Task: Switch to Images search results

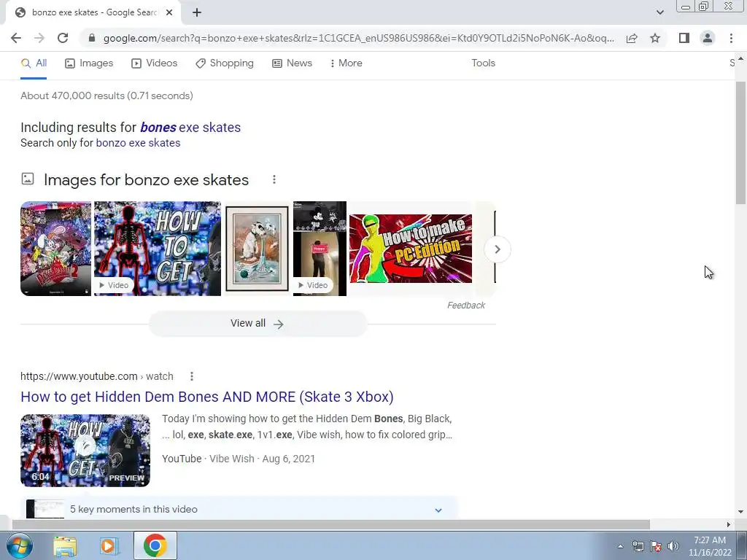Action: click(x=89, y=63)
